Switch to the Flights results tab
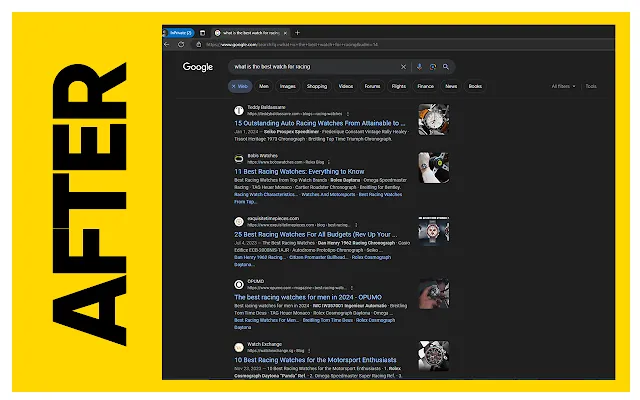 [x=399, y=86]
